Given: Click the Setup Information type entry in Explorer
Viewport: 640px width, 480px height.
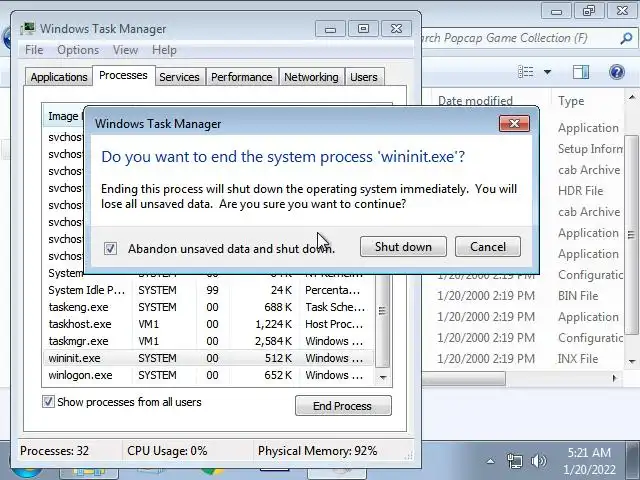Looking at the screenshot, I should click(590, 149).
